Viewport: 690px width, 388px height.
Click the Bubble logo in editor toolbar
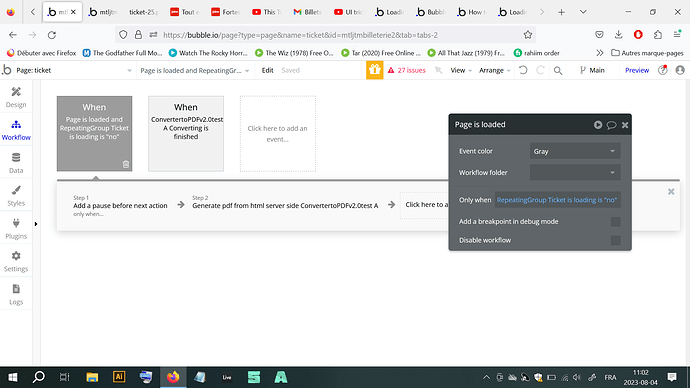pyautogui.click(x=7, y=70)
